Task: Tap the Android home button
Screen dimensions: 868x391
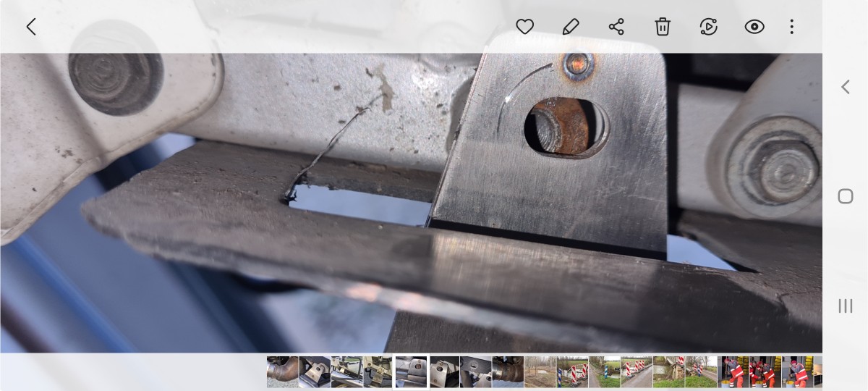Action: tap(845, 196)
